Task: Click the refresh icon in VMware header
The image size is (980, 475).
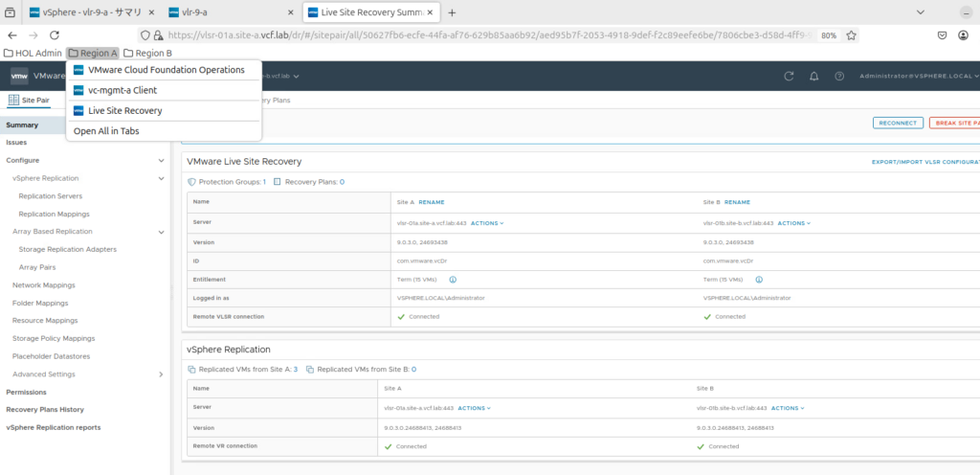Action: (x=789, y=76)
